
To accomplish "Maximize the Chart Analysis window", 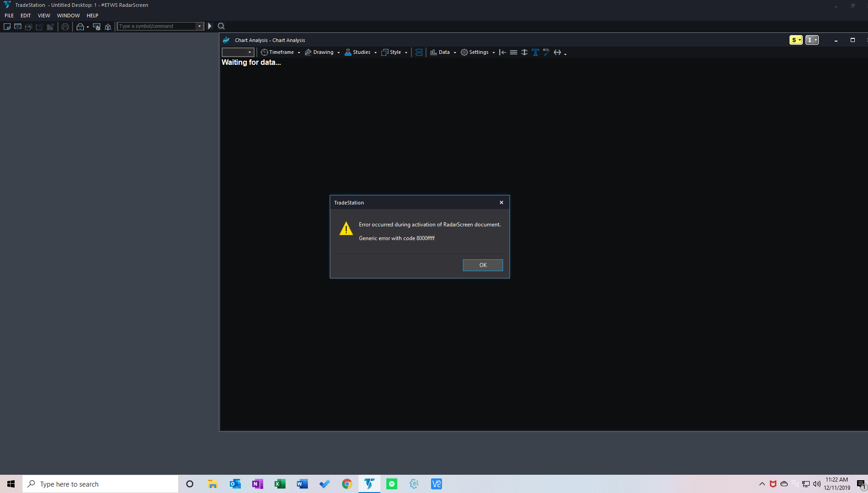I will 852,40.
